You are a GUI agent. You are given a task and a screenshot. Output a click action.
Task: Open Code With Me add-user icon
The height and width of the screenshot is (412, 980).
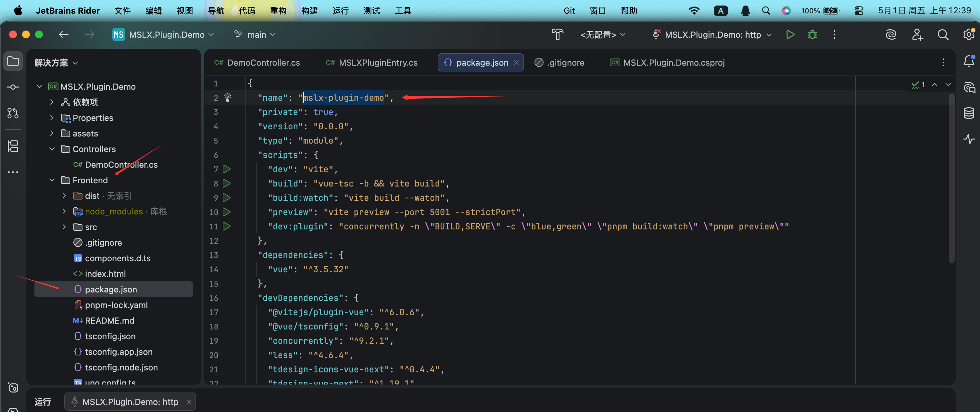(917, 35)
